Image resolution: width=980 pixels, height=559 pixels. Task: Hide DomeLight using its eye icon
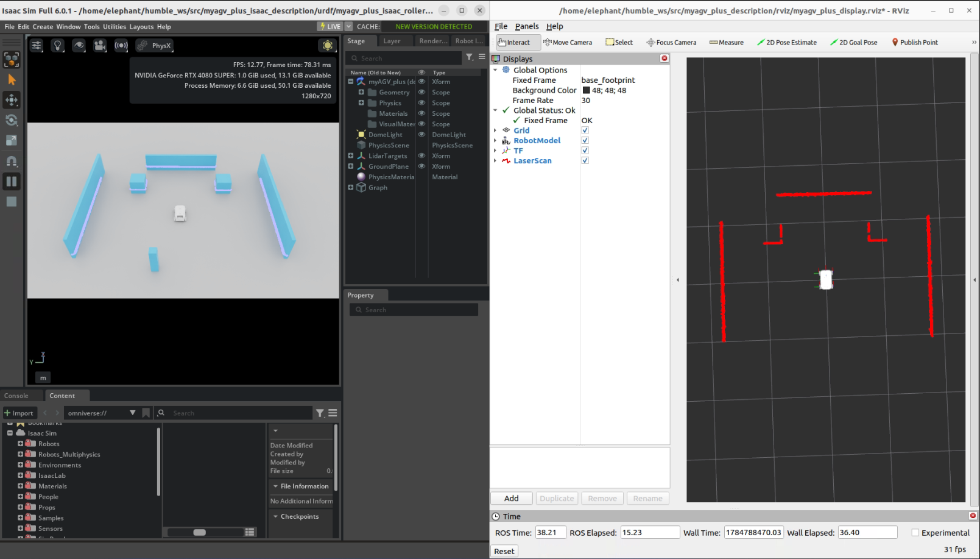click(421, 135)
